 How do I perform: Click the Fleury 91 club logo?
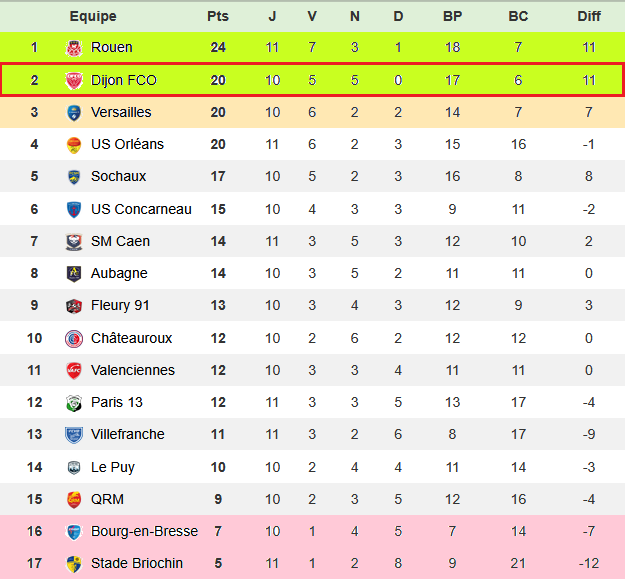[73, 306]
